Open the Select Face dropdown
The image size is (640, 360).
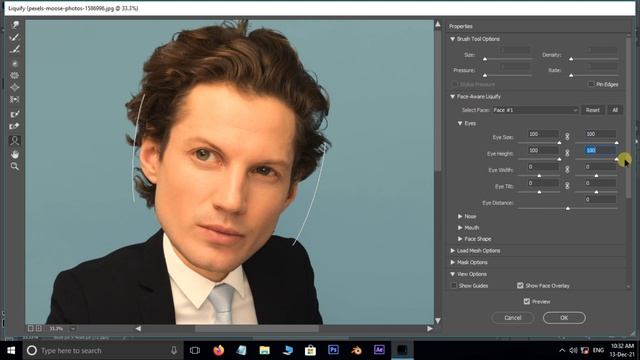coord(535,110)
